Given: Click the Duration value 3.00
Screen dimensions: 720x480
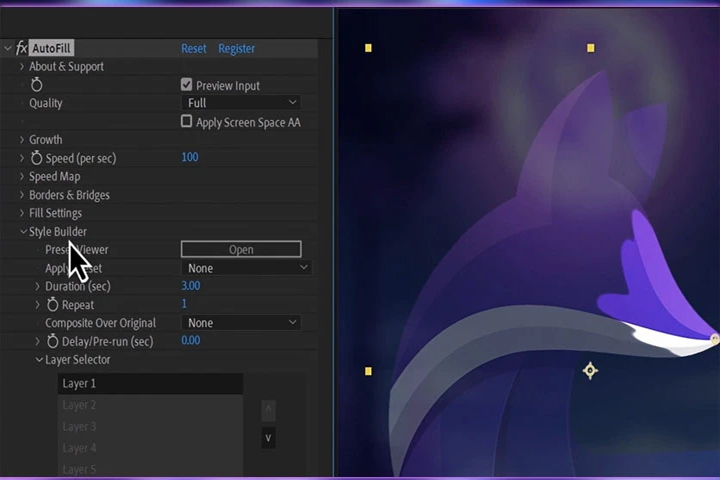Looking at the screenshot, I should [191, 286].
